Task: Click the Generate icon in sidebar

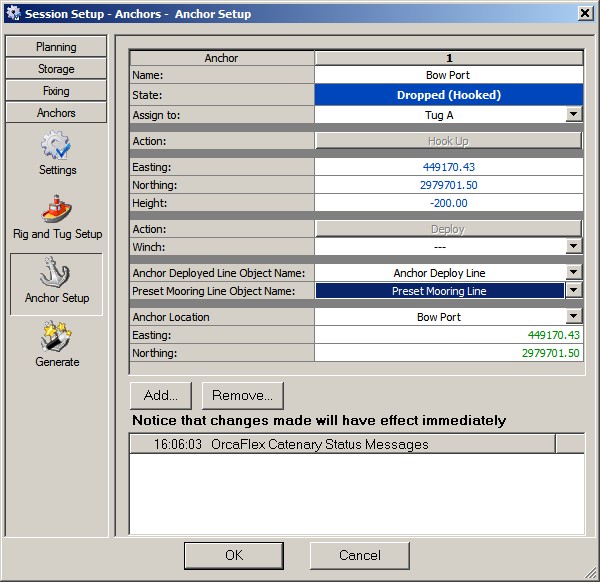Action: [x=56, y=338]
